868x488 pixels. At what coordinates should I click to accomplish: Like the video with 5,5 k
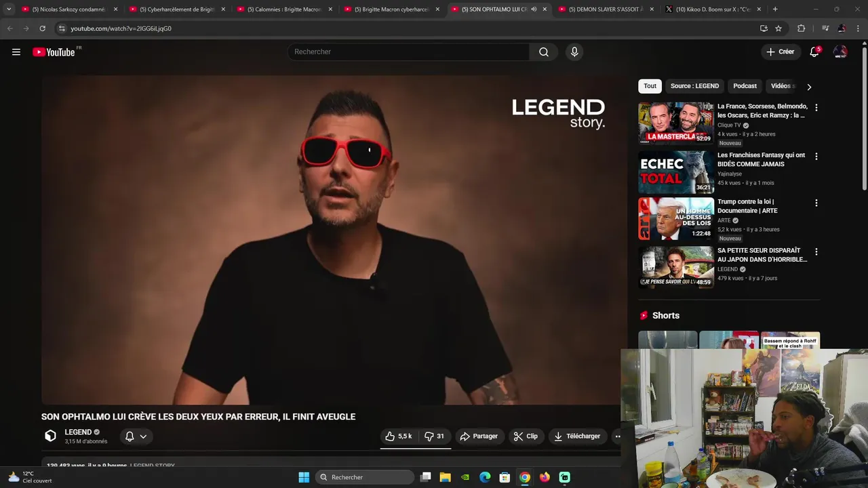pos(399,436)
